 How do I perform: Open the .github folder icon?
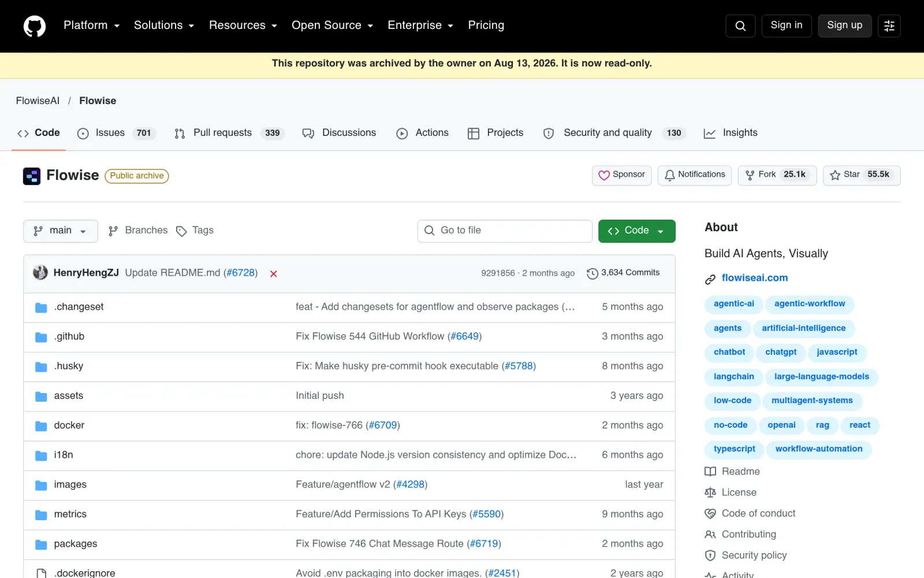(x=41, y=337)
